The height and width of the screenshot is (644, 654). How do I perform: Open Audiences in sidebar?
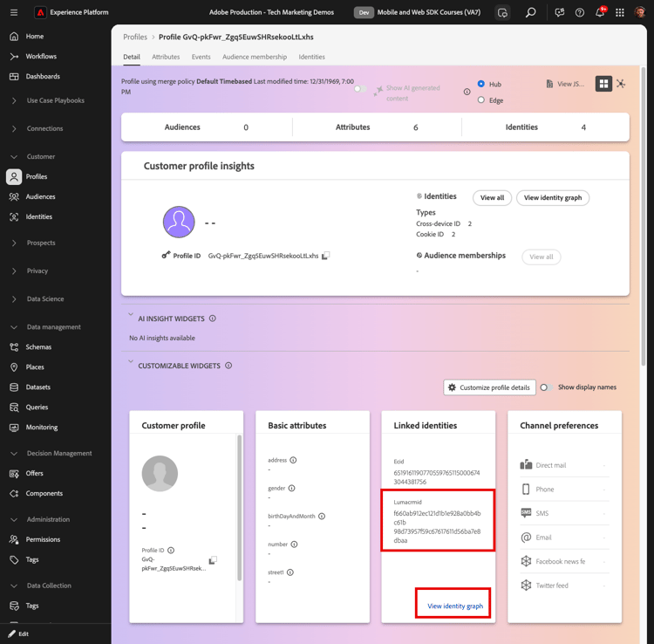click(x=40, y=196)
